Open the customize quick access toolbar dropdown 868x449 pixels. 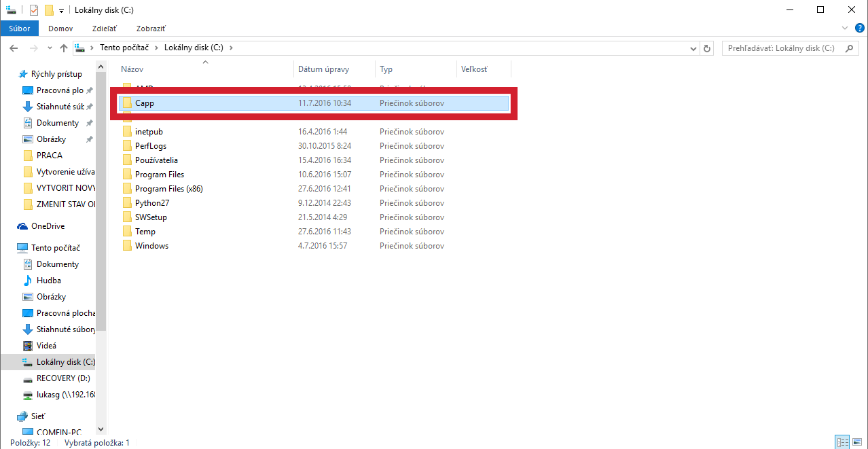[61, 10]
